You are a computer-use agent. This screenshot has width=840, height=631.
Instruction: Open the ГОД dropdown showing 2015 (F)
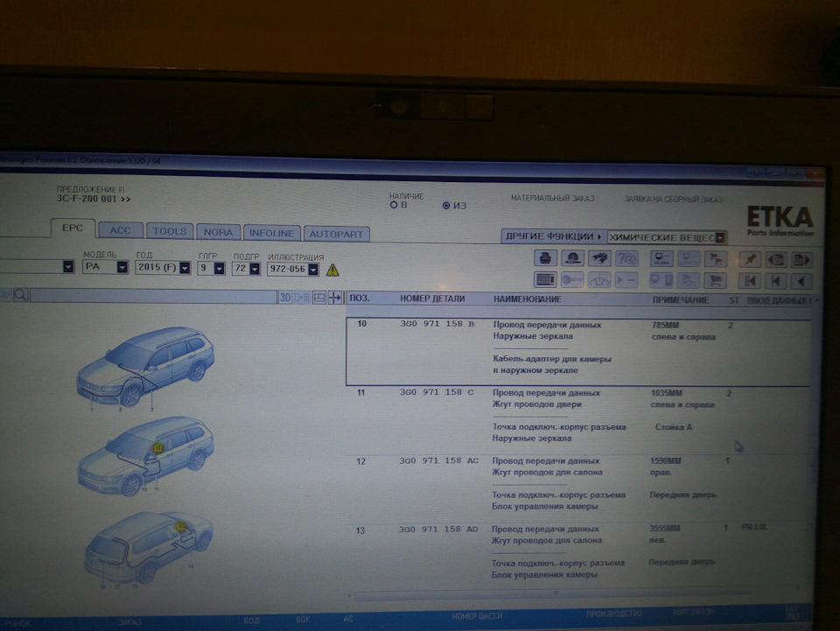tap(163, 267)
